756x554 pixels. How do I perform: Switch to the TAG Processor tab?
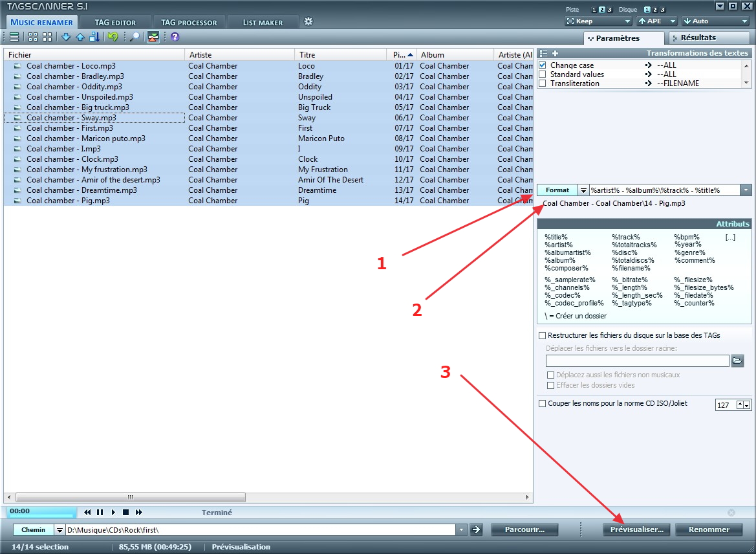click(x=189, y=22)
